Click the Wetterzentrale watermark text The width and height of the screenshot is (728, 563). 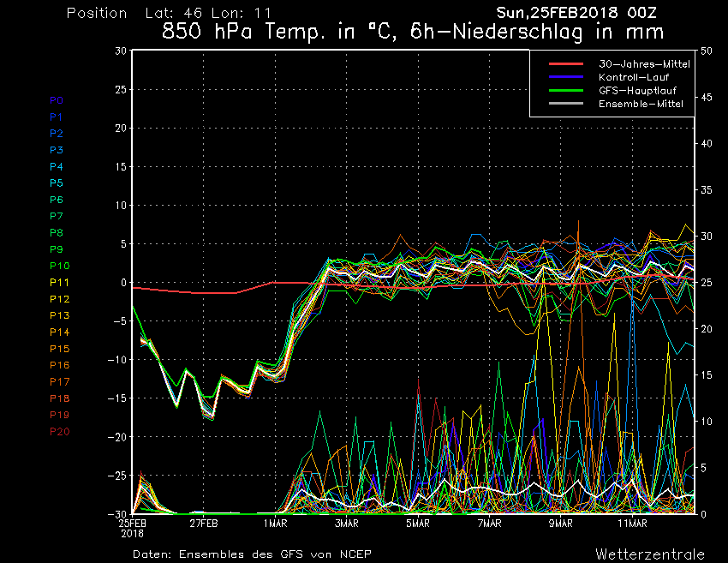(649, 554)
